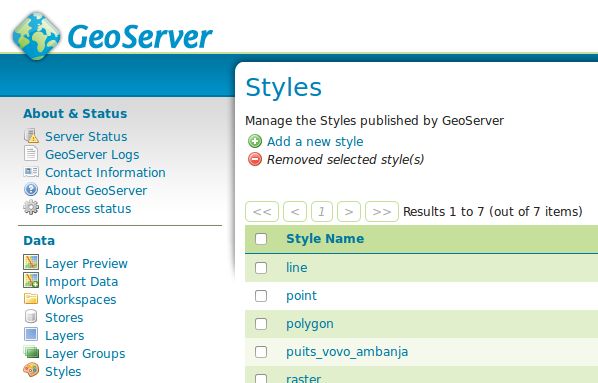The width and height of the screenshot is (598, 383).
Task: Check the box for the point style
Action: [261, 296]
